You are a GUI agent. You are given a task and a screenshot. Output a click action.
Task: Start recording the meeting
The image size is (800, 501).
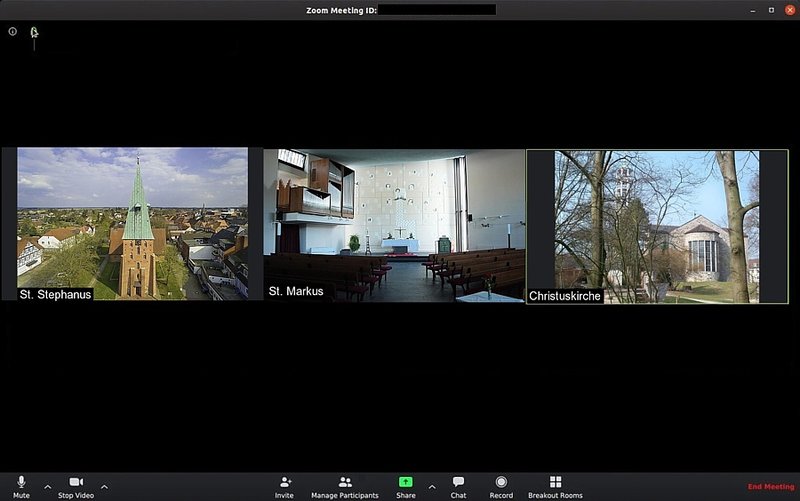click(501, 485)
